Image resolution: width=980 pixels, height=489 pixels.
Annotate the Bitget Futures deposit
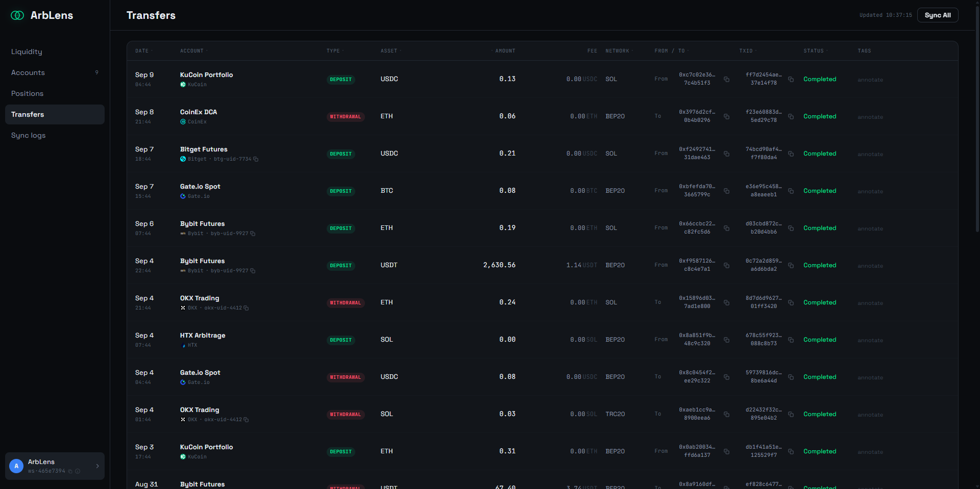(870, 155)
